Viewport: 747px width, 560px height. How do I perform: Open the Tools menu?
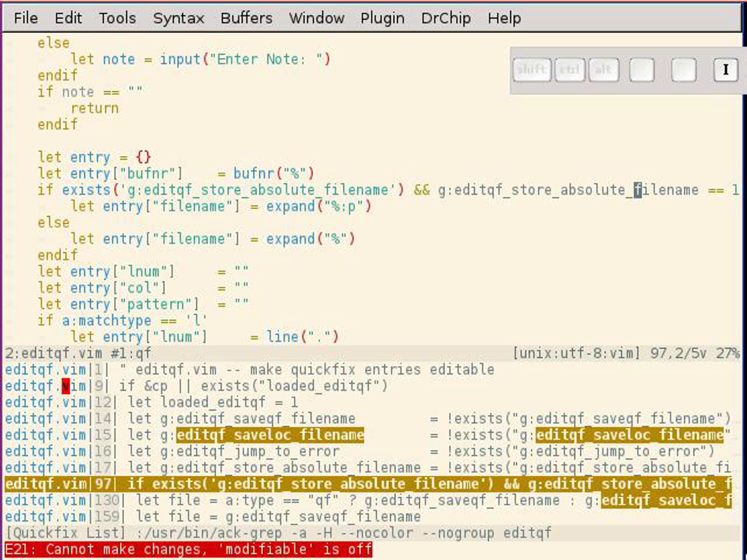click(117, 18)
